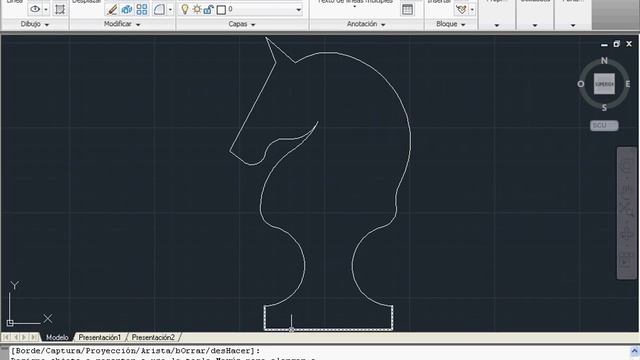Expand the Capas panel
The height and width of the screenshot is (360, 640).
tap(242, 24)
